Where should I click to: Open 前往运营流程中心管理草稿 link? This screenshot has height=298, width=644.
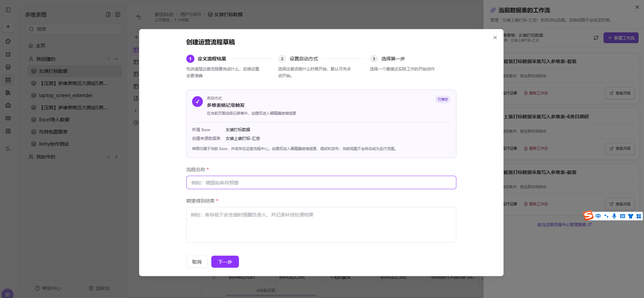point(564,225)
